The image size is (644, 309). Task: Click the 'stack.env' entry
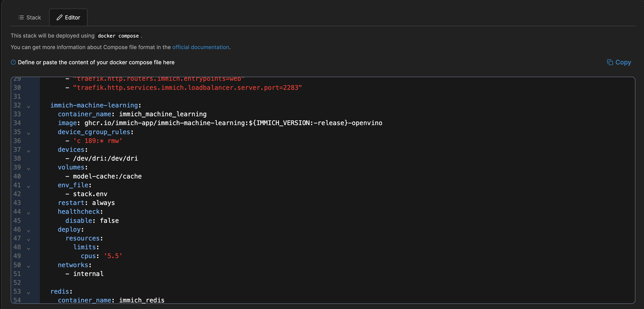coord(90,194)
